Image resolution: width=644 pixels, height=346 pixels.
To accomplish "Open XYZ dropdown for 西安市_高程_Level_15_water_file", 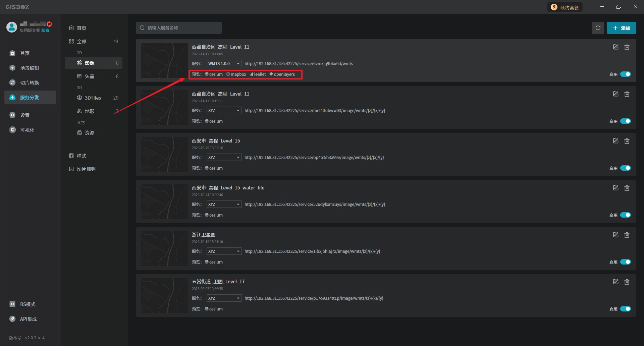I will (224, 205).
